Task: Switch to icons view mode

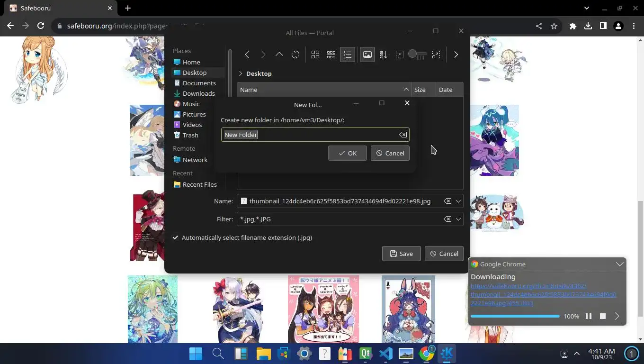Action: coord(315,55)
